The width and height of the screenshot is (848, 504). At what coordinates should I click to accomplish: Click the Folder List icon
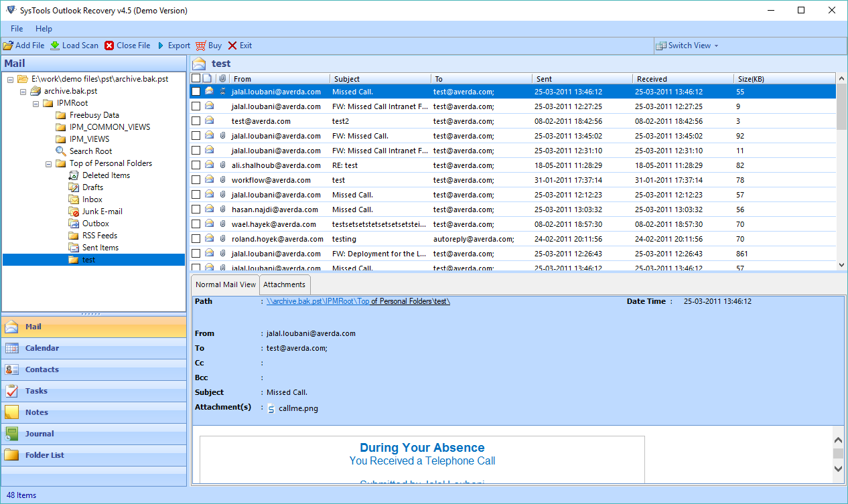pyautogui.click(x=12, y=455)
